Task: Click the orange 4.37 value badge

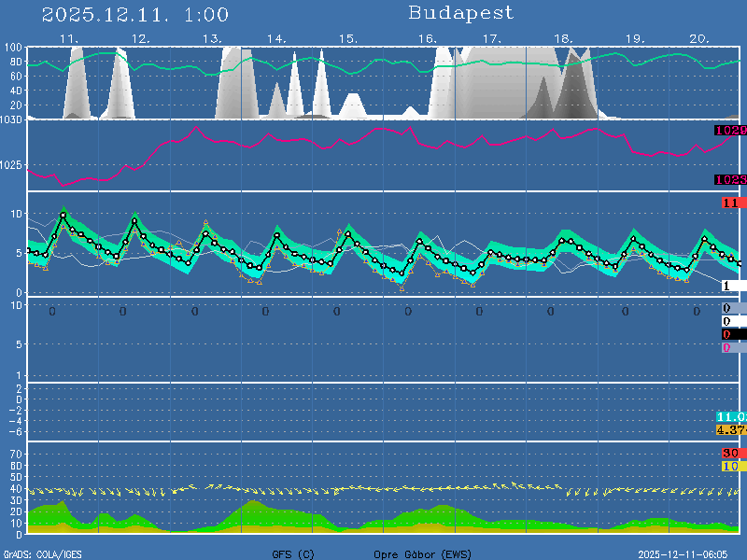Action: click(730, 429)
